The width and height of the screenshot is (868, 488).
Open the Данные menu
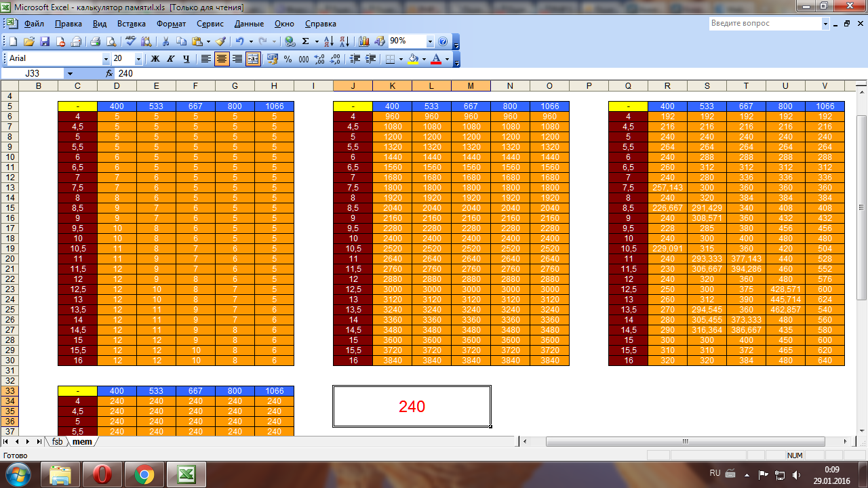coord(249,24)
